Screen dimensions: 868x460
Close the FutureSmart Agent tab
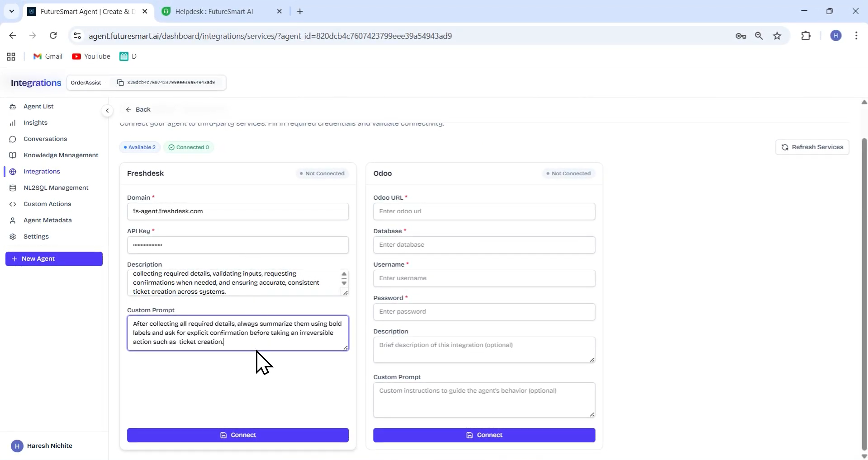click(145, 11)
